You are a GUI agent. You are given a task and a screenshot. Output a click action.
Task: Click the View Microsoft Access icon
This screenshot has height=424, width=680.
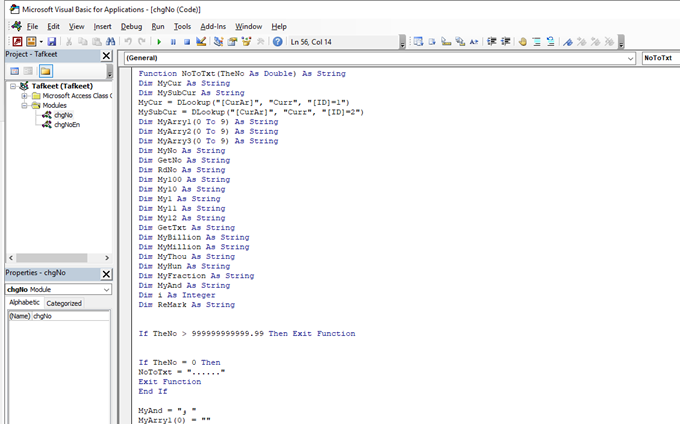[x=16, y=42]
